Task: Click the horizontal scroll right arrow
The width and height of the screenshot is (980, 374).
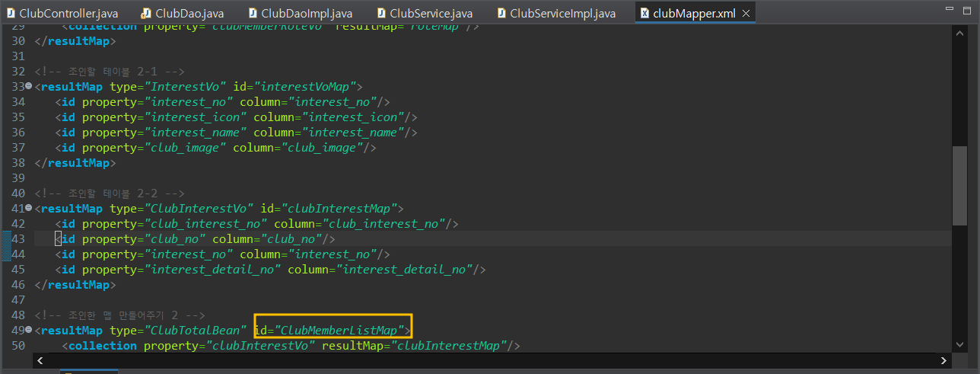Action: [x=943, y=360]
